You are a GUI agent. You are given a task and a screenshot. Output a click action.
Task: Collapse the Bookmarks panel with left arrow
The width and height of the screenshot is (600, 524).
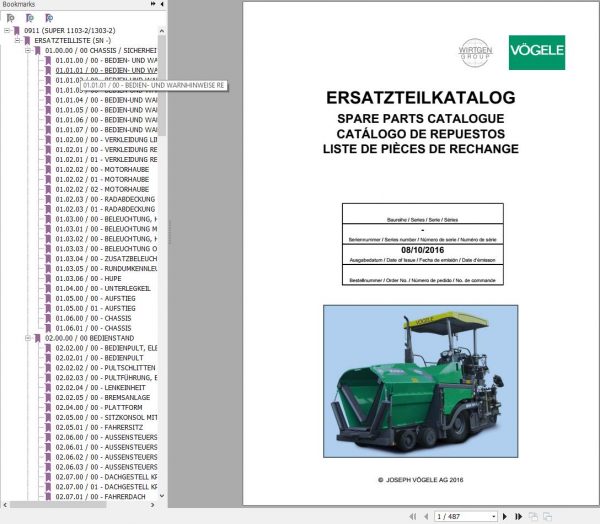click(162, 4)
